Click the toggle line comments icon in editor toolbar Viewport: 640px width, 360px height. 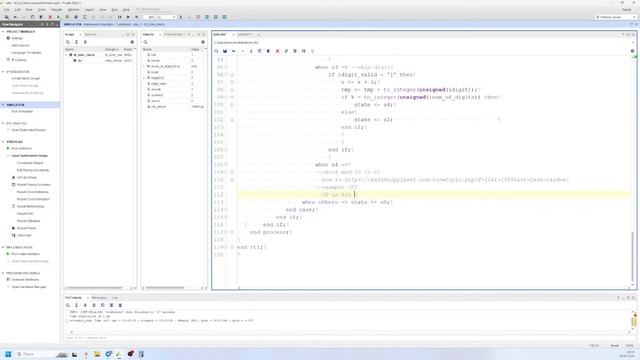286,51
